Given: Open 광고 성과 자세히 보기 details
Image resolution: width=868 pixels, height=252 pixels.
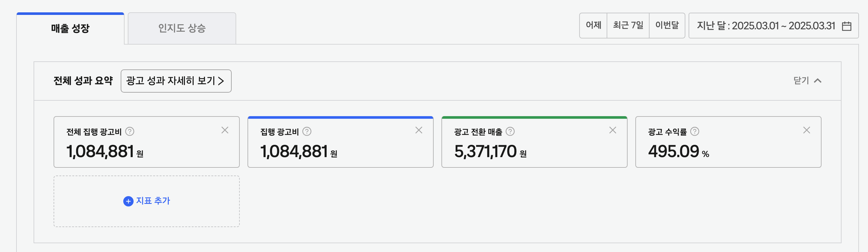Looking at the screenshot, I should pyautogui.click(x=176, y=81).
